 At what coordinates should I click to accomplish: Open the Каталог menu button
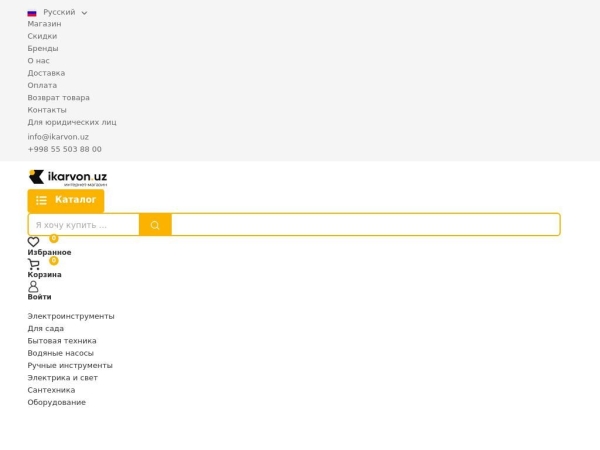pos(66,200)
